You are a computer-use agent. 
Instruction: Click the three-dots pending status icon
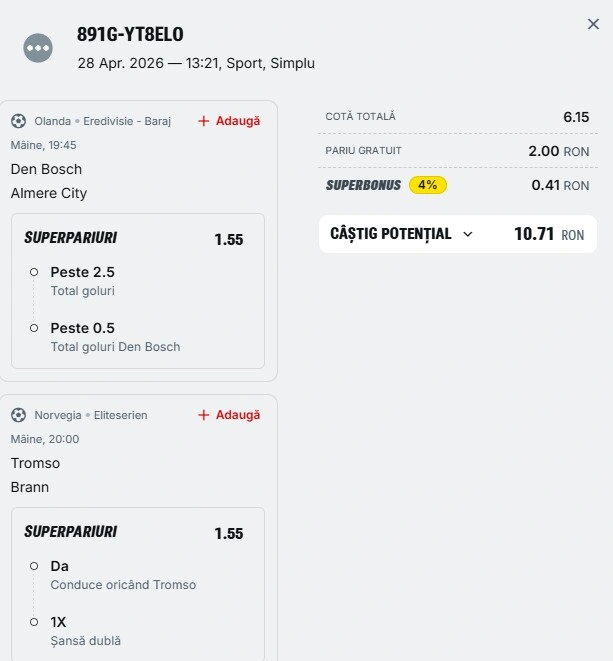pos(38,47)
